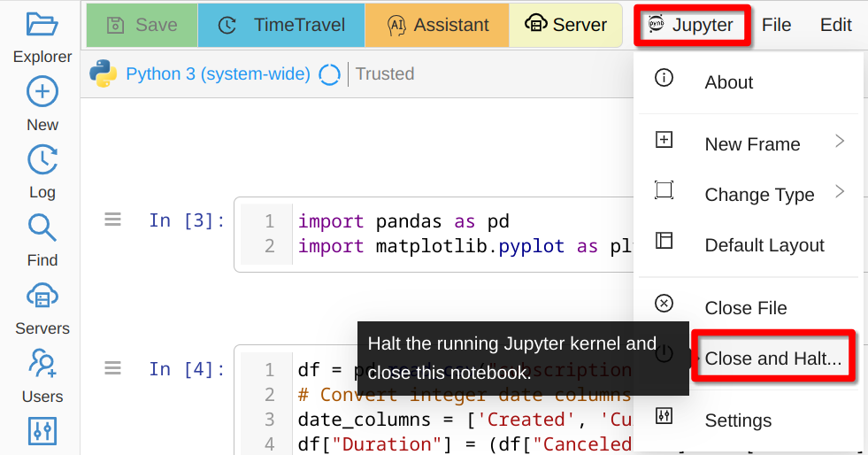Click the Assistant button
The image size is (868, 455).
click(437, 25)
